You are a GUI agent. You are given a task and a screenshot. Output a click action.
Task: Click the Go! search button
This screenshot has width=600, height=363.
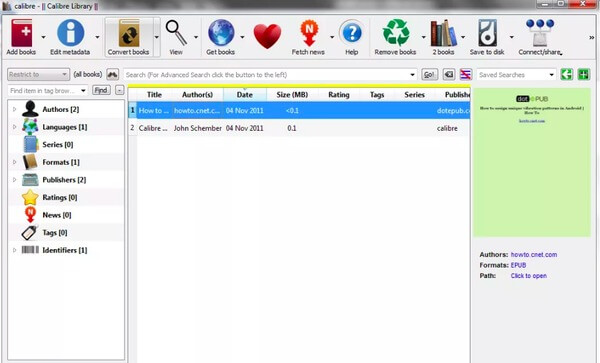(x=429, y=74)
